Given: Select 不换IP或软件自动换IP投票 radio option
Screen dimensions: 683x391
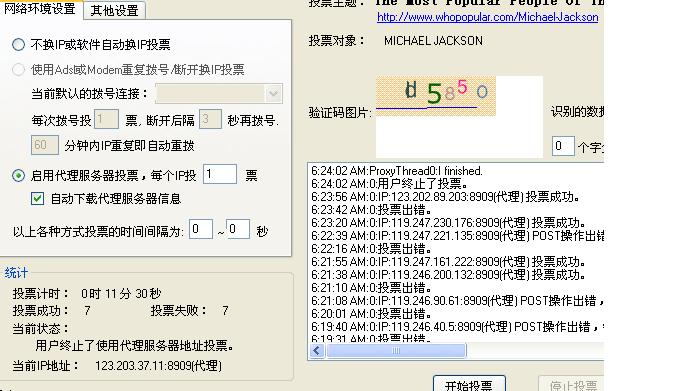Looking at the screenshot, I should coord(18,44).
